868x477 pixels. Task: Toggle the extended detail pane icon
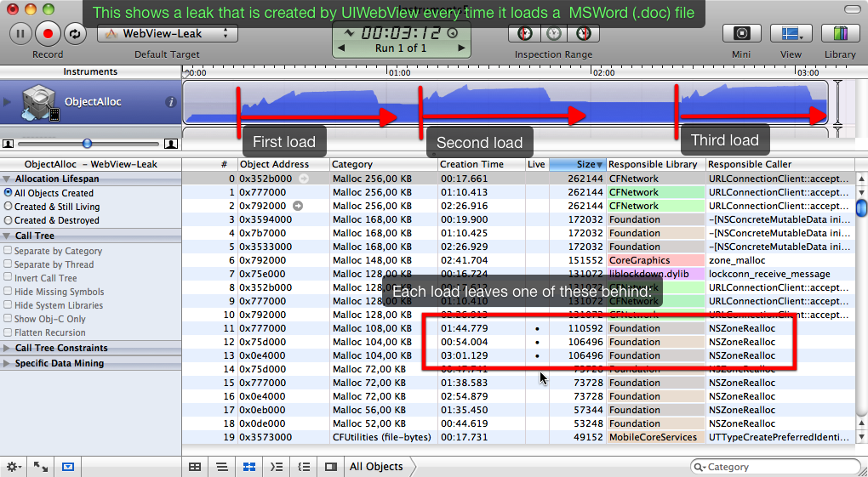[x=331, y=467]
